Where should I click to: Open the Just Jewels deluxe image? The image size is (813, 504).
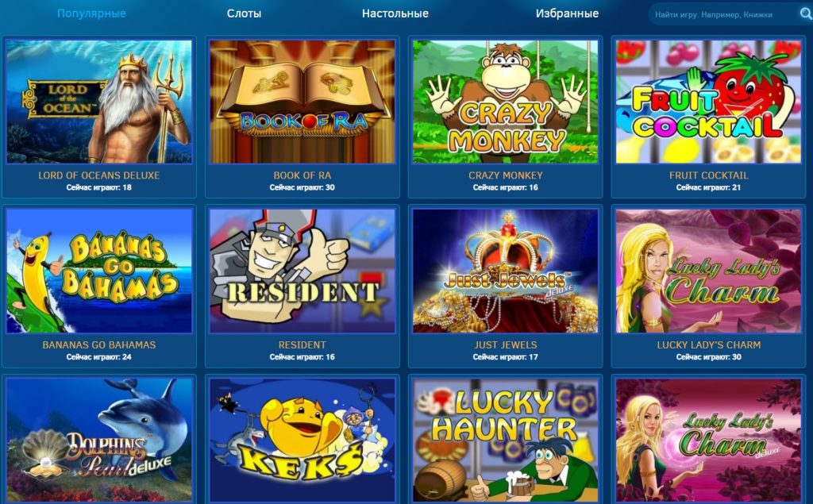(506, 271)
